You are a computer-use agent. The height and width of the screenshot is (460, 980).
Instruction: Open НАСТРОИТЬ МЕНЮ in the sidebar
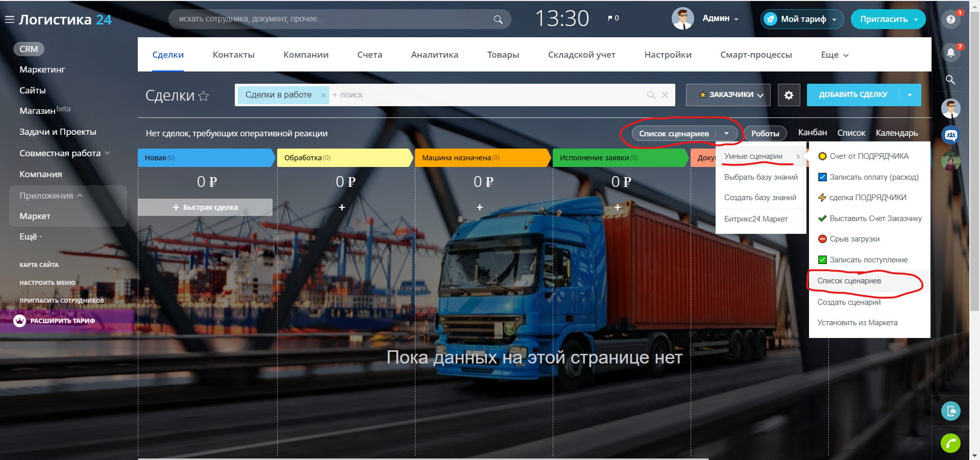coord(47,283)
